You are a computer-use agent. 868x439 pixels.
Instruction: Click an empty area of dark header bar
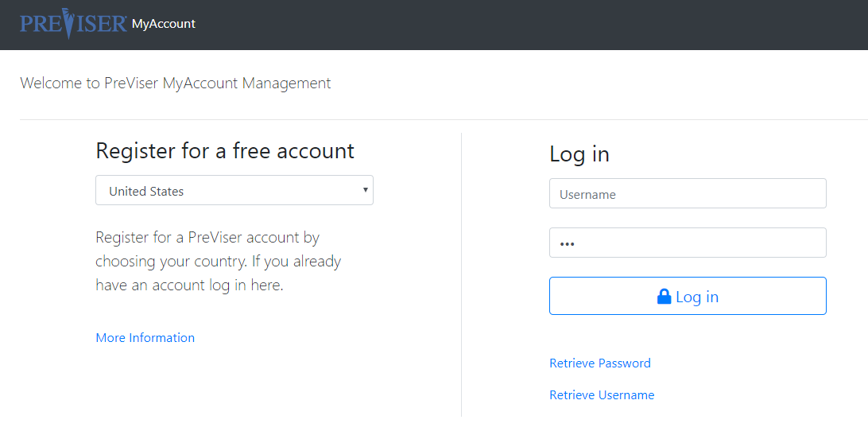[526, 25]
